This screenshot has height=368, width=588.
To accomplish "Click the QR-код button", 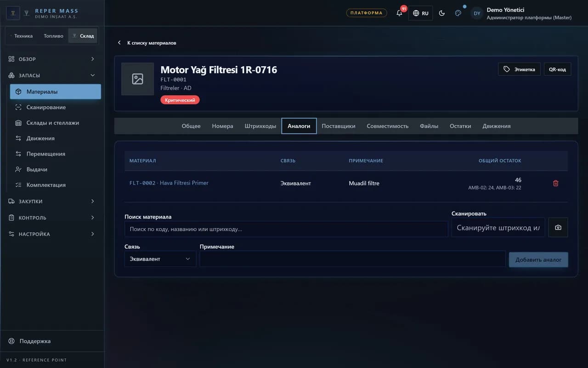I will pos(558,69).
